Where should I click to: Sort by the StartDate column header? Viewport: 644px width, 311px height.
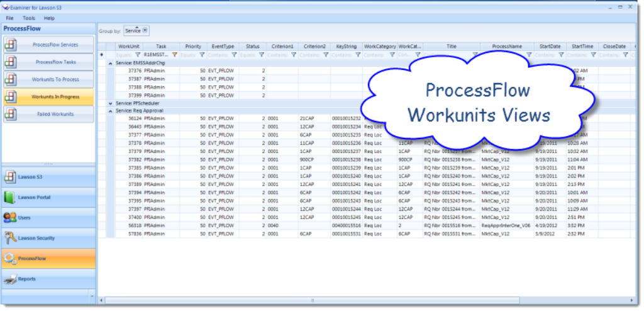tap(550, 47)
